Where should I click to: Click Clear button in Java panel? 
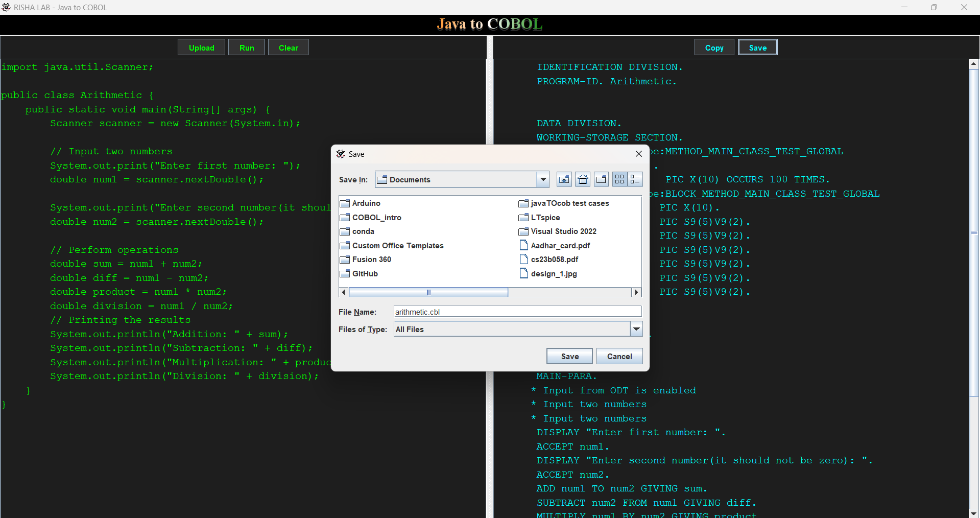(289, 48)
